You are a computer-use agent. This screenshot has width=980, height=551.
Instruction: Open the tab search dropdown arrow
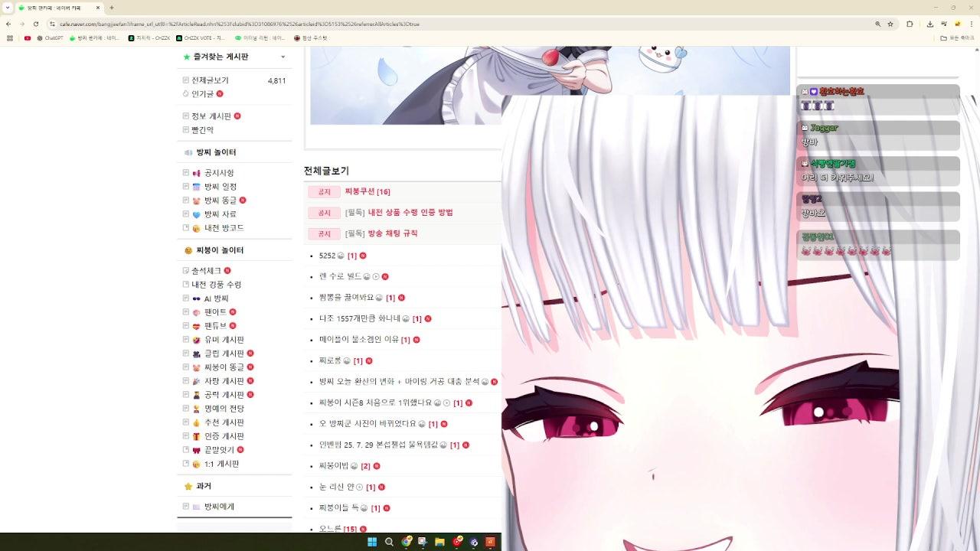click(x=7, y=8)
